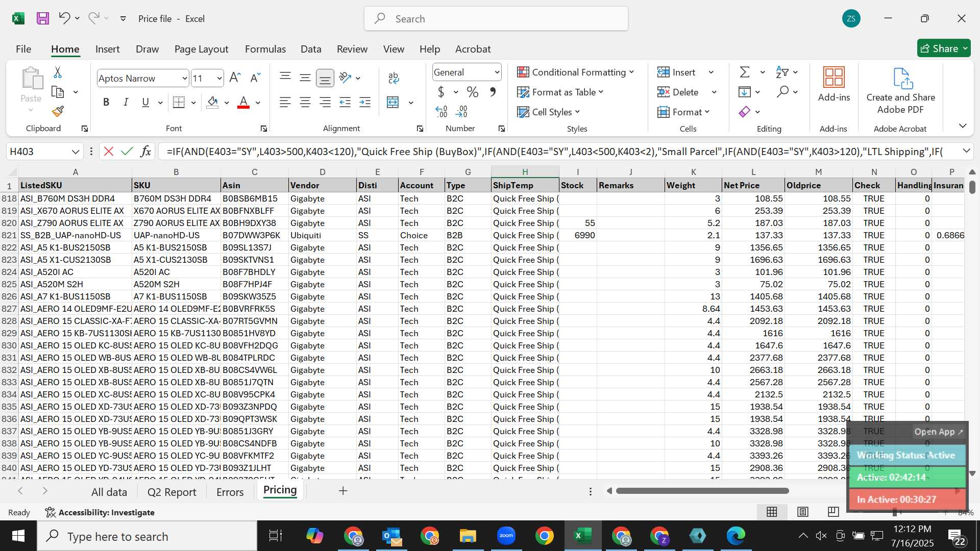Toggle Top Align vertical alignment
Viewport: 980px width, 551px height.
tap(285, 77)
